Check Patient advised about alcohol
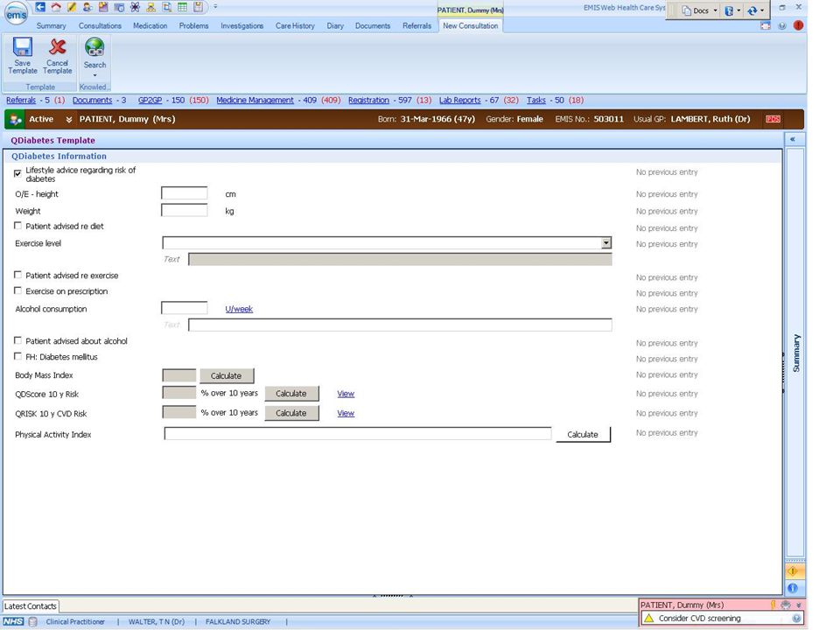This screenshot has width=840, height=630. 17,340
